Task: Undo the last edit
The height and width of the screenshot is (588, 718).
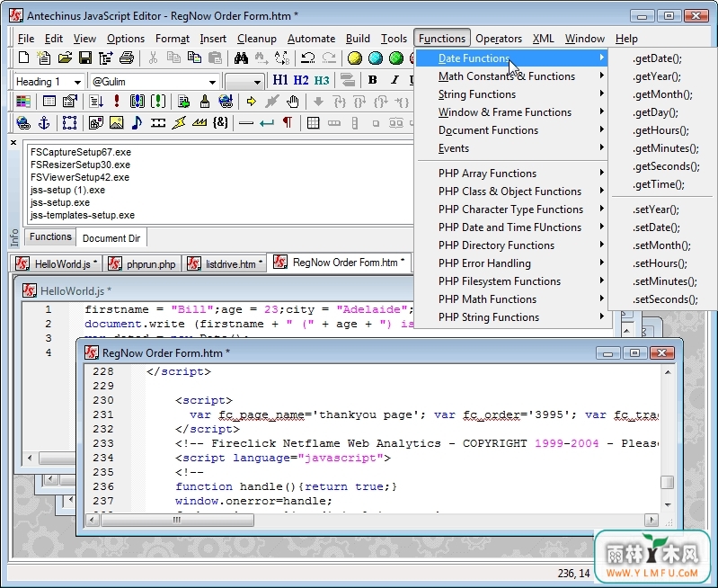Action: [x=307, y=58]
